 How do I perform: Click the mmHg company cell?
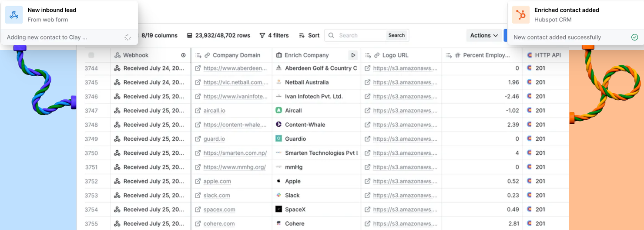coord(316,167)
